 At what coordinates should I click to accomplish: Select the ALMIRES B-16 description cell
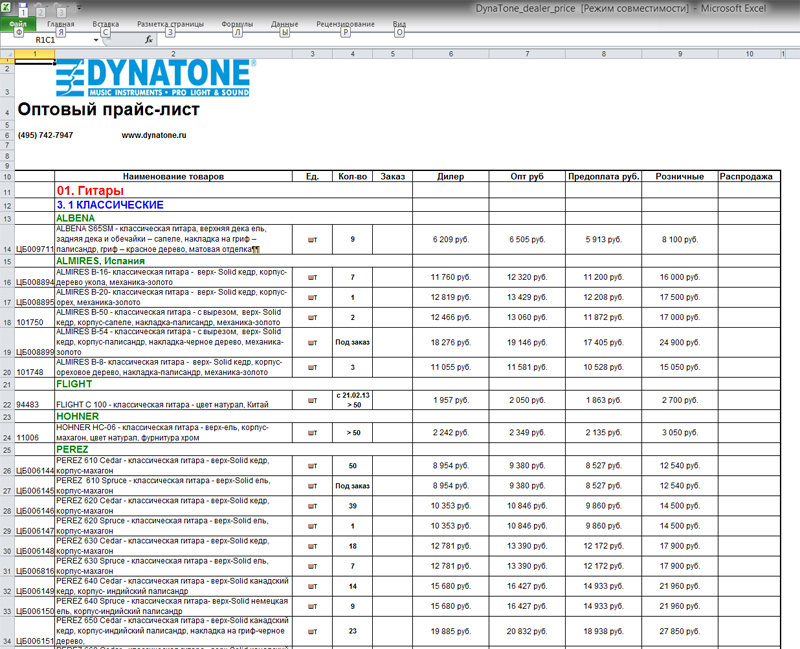[173, 277]
